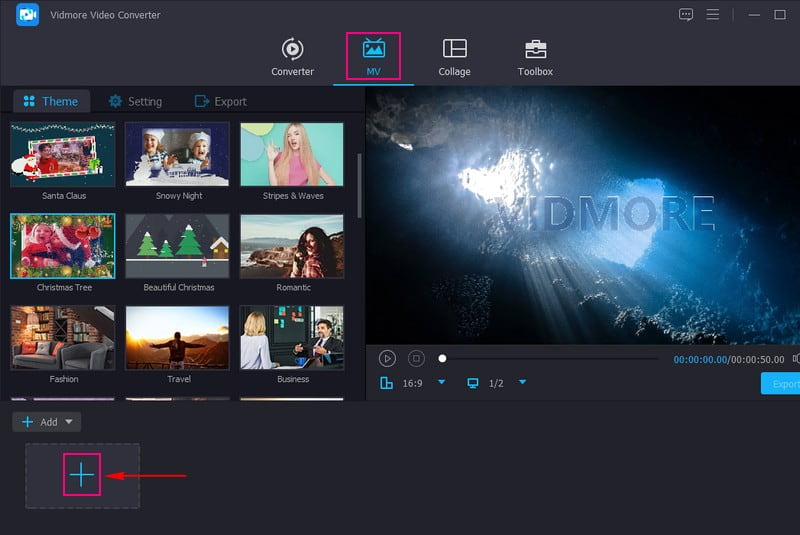Expand the 1/2 preview screen dropdown
Viewport: 800px width, 535px height.
[522, 383]
